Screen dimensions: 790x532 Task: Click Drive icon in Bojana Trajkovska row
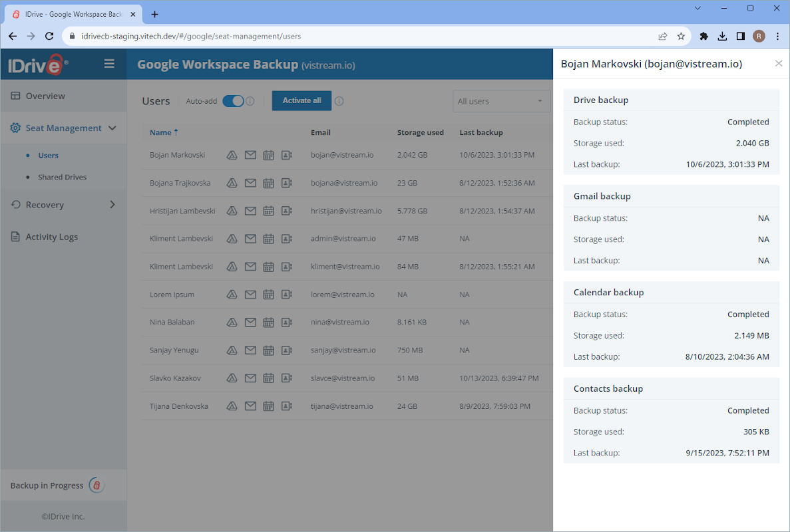pos(232,183)
